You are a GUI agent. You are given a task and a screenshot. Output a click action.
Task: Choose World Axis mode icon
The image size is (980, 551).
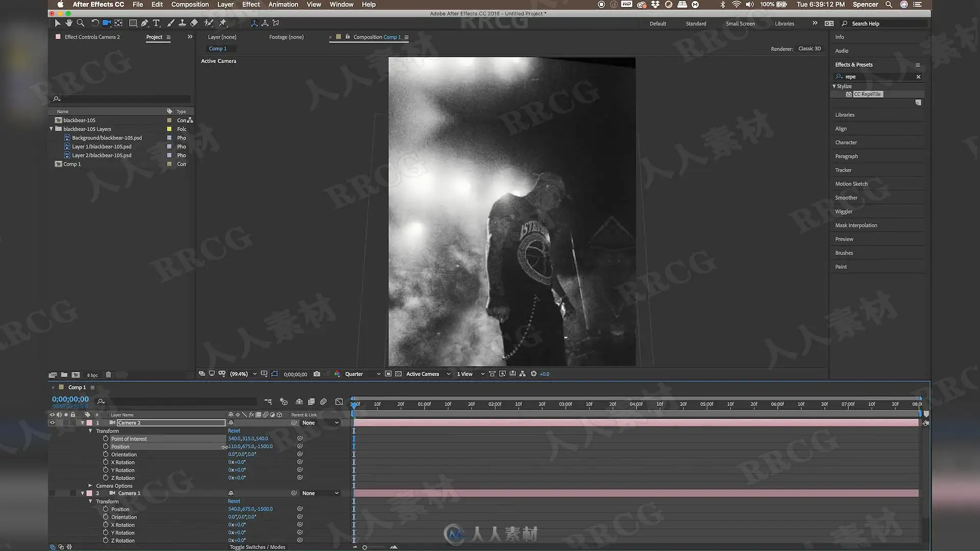pos(265,23)
